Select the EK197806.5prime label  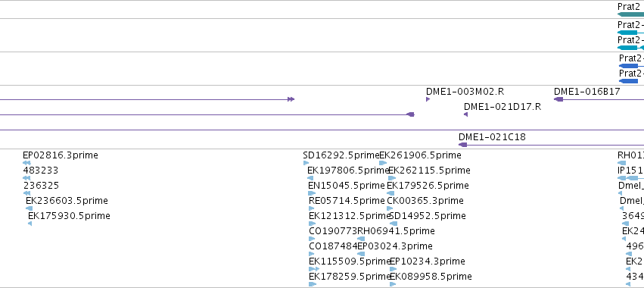348,171
